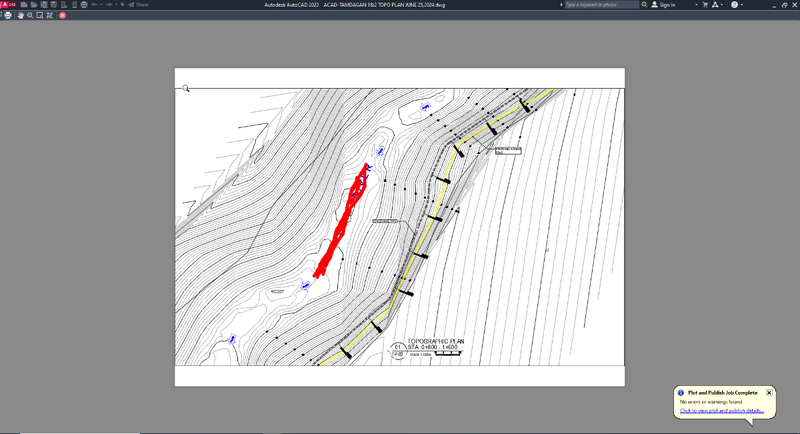Click the Autodesk App Store cart icon

click(704, 5)
